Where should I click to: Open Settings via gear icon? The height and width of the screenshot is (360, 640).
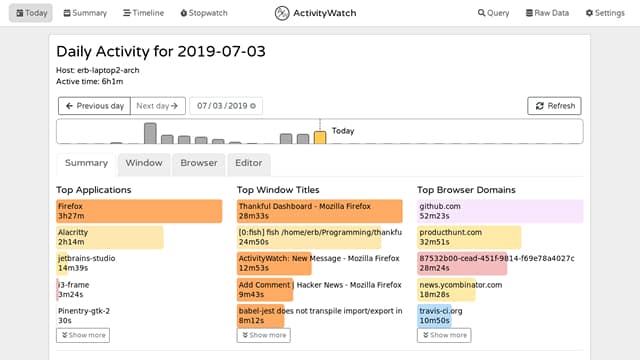point(605,13)
